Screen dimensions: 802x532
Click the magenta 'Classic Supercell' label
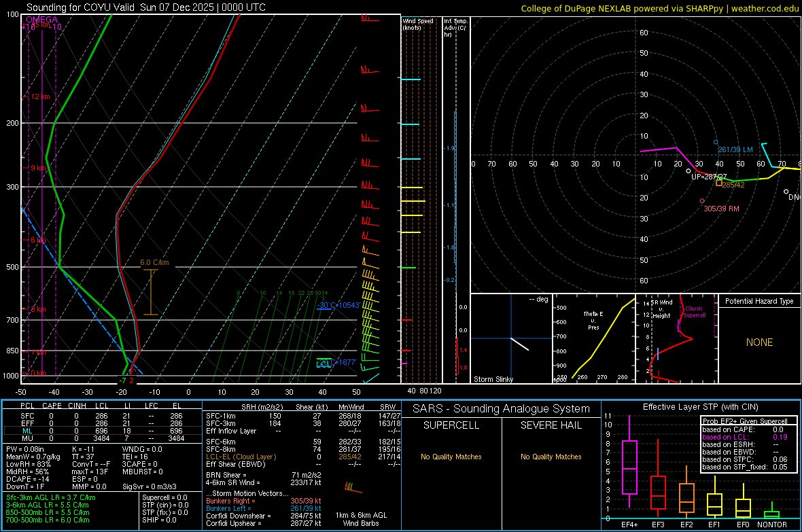pyautogui.click(x=694, y=312)
